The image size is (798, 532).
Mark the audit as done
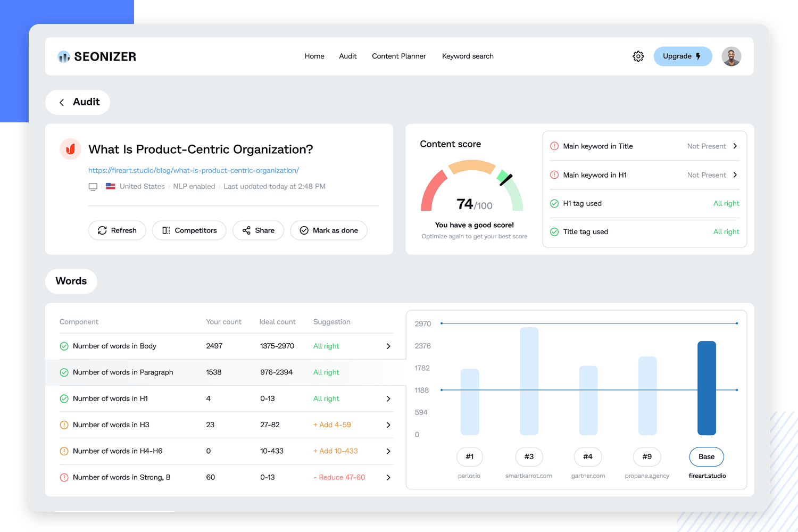329,230
